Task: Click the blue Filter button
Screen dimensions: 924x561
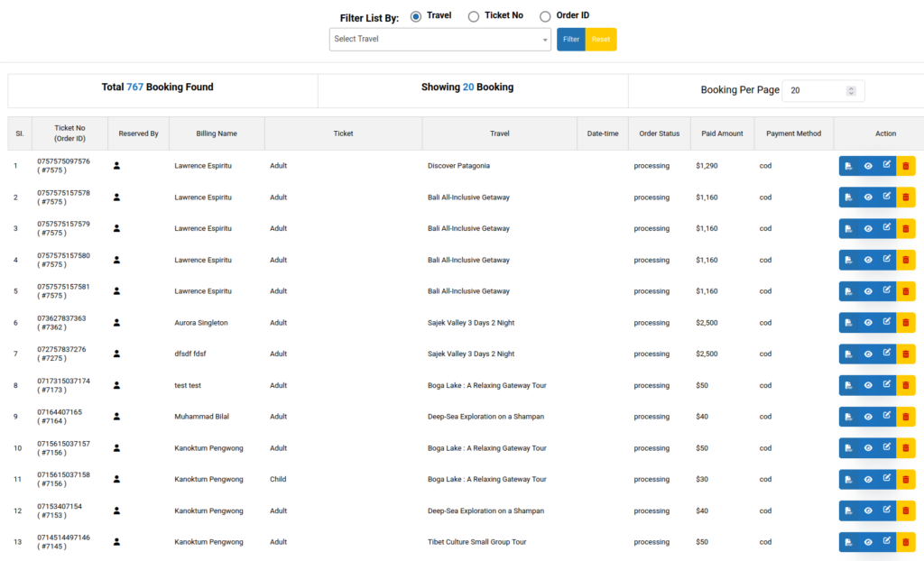Action: 571,40
